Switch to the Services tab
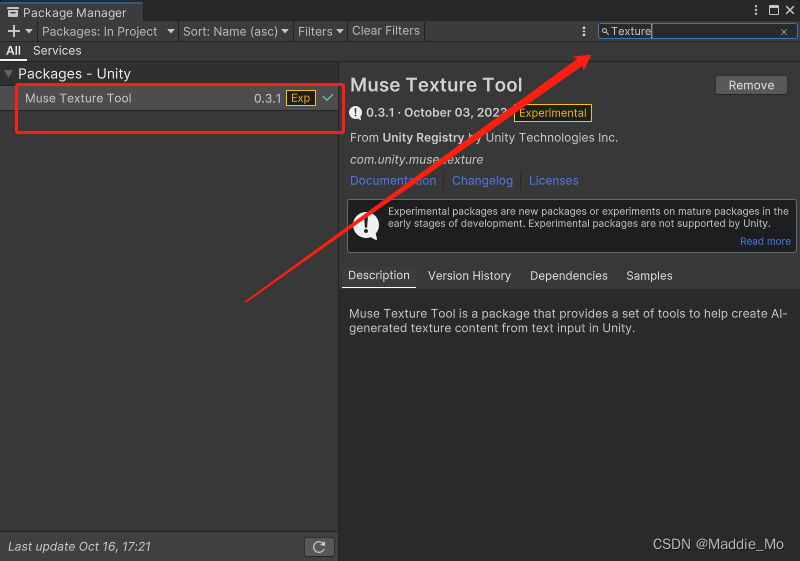The height and width of the screenshot is (561, 800). (57, 50)
